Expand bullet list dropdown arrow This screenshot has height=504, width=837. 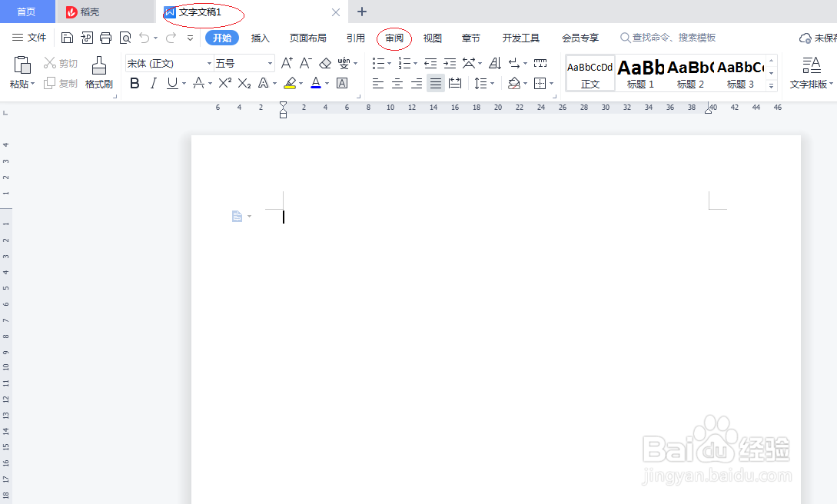coord(389,64)
